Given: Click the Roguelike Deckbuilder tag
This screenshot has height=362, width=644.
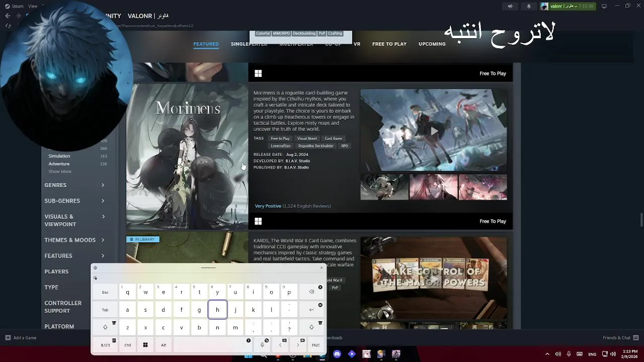Looking at the screenshot, I should (316, 146).
